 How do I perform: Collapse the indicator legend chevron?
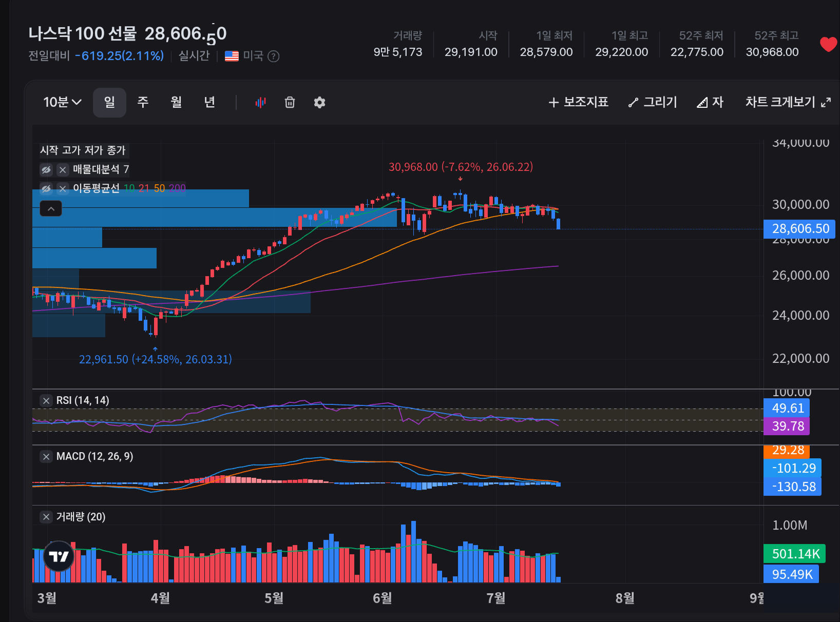(x=51, y=209)
